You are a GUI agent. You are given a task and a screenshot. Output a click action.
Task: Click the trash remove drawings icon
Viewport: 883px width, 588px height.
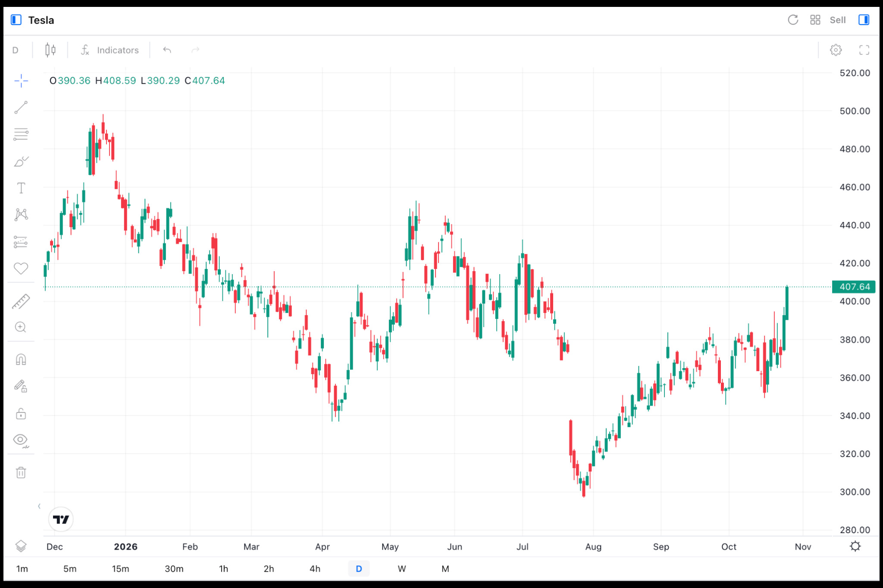click(21, 472)
